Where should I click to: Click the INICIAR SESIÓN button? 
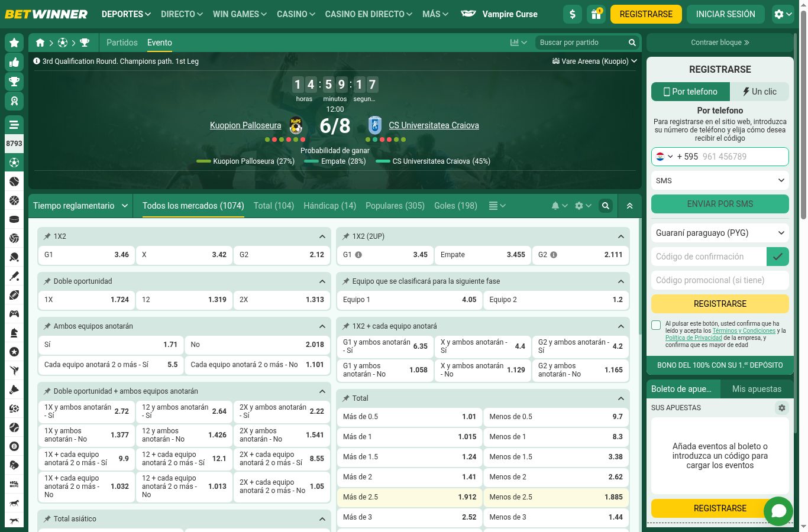(x=725, y=14)
